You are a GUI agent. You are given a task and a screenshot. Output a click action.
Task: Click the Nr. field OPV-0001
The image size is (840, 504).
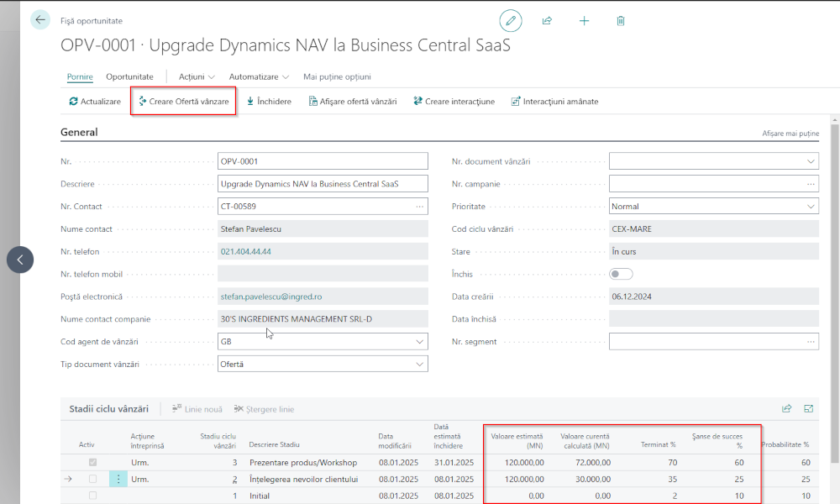click(x=323, y=161)
